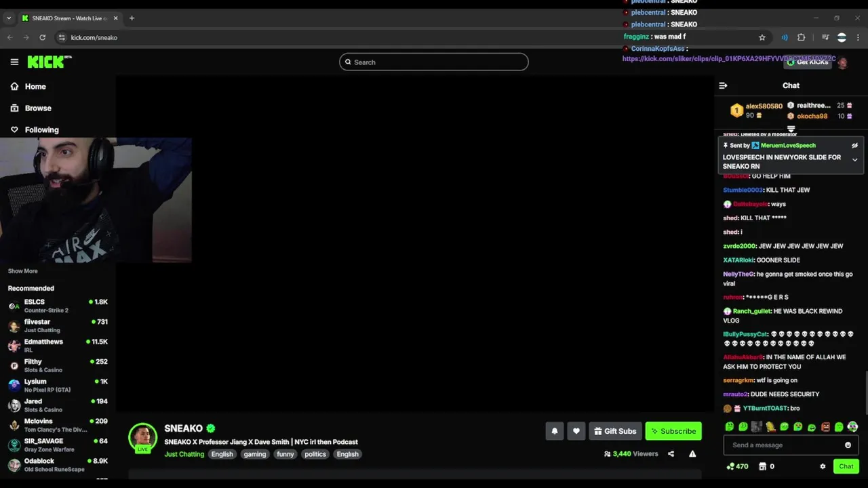The width and height of the screenshot is (868, 488).
Task: Open tab search dropdown arrow
Action: pos(9,18)
